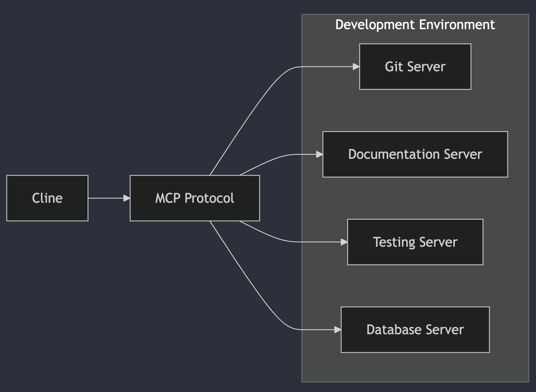Click the Development Environment title text
Image resolution: width=536 pixels, height=392 pixels.
416,25
